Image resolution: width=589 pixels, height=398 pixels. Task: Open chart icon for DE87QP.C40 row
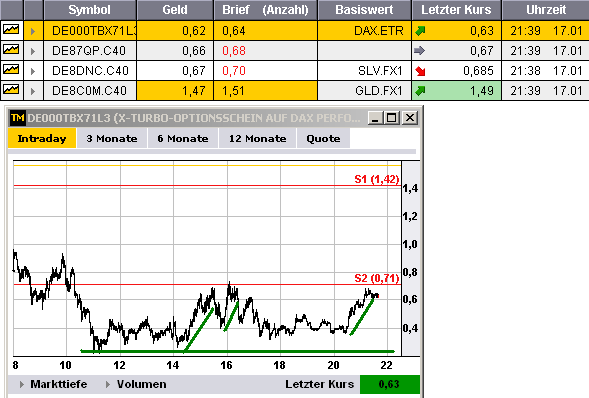11,50
